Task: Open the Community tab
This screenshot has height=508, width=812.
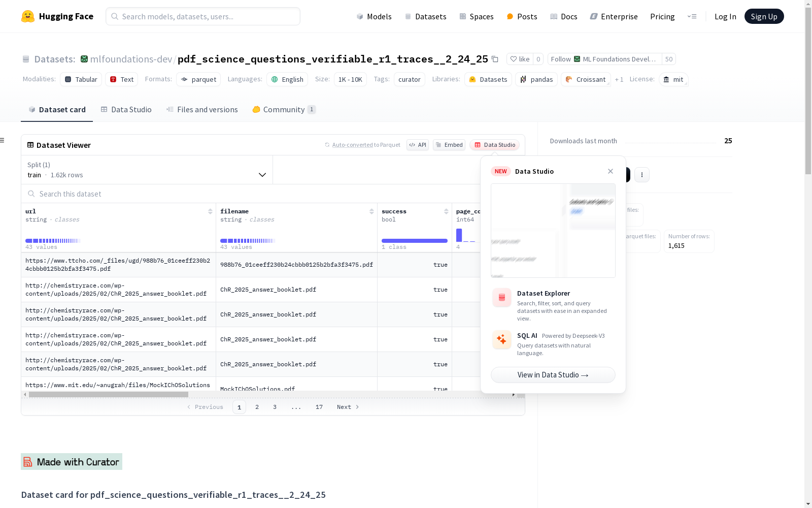Action: pyautogui.click(x=284, y=110)
